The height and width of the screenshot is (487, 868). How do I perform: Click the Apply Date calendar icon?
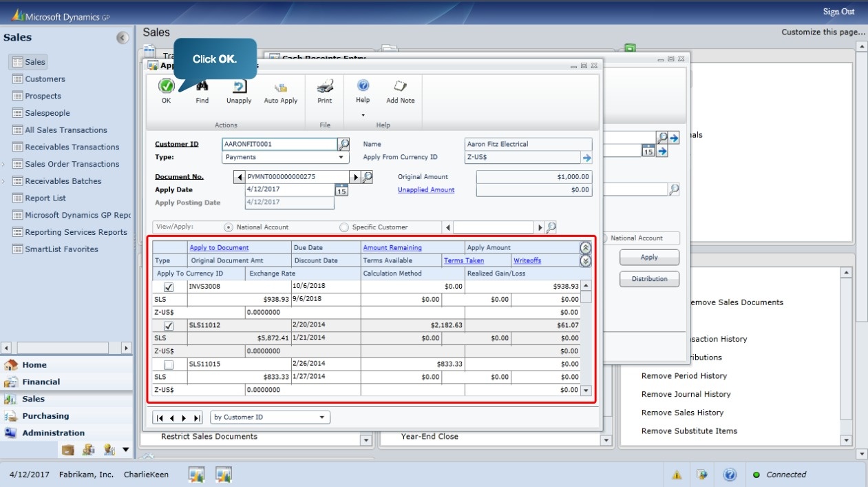[340, 189]
